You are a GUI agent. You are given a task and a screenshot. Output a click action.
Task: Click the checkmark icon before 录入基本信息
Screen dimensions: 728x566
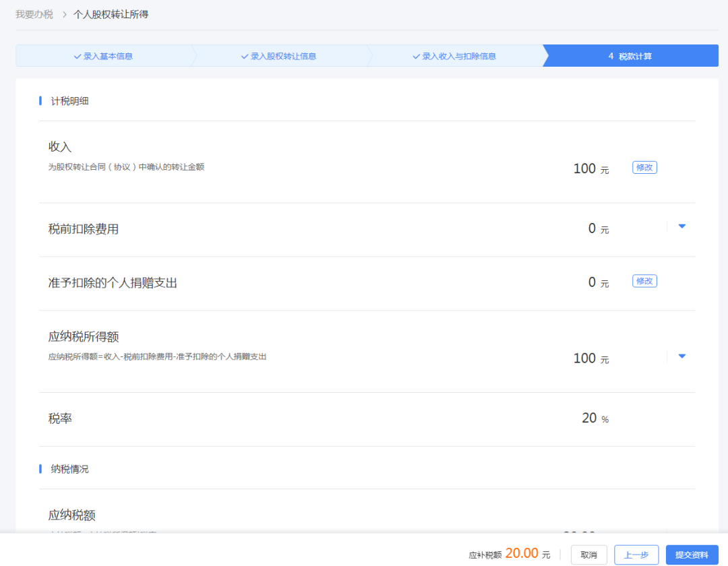tap(78, 57)
